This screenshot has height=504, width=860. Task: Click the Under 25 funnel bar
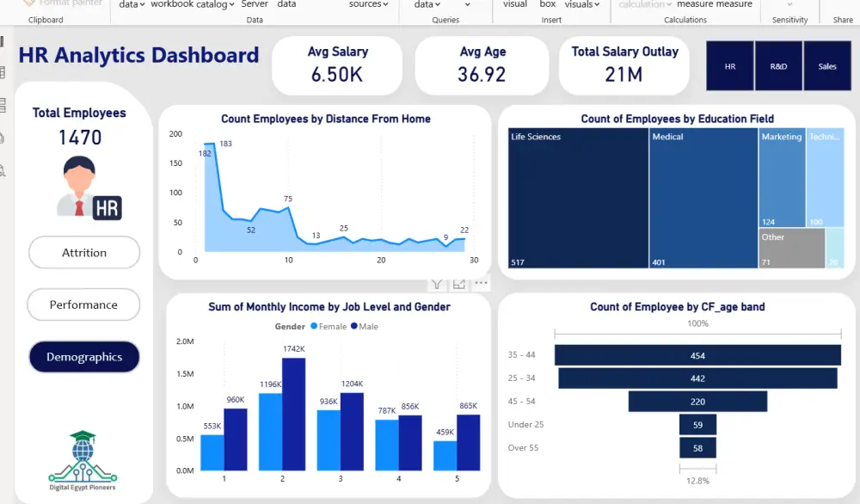click(697, 425)
